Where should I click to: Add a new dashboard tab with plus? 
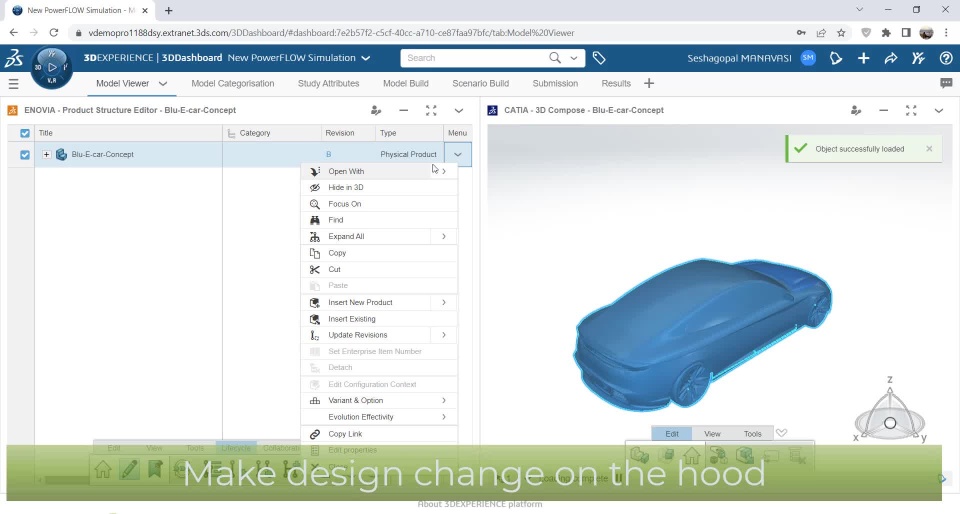coord(649,83)
